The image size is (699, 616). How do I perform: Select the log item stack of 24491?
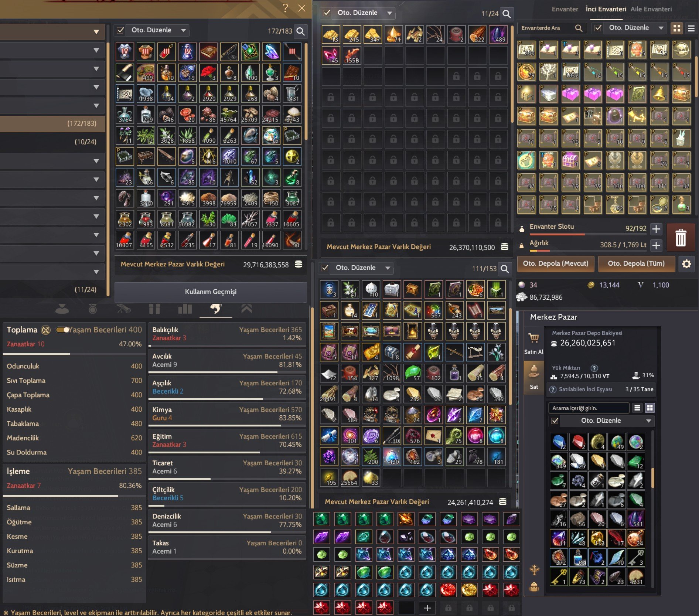coord(328,394)
